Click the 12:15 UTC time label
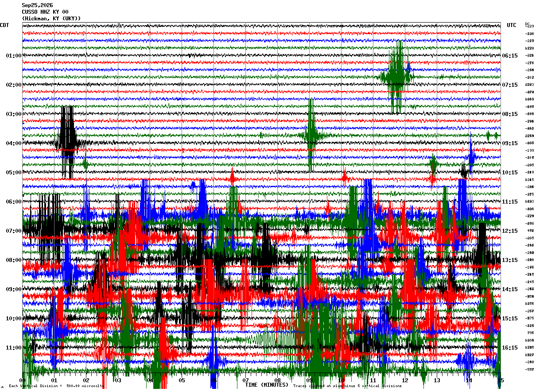536x392 pixels. (510, 231)
